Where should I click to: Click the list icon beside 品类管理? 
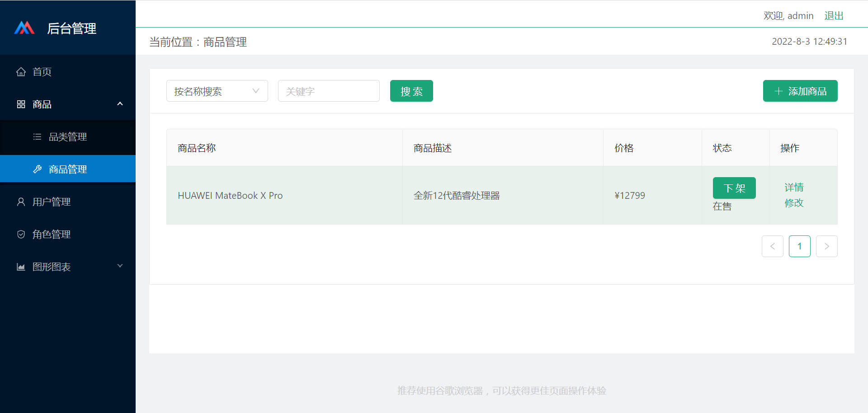pyautogui.click(x=37, y=137)
